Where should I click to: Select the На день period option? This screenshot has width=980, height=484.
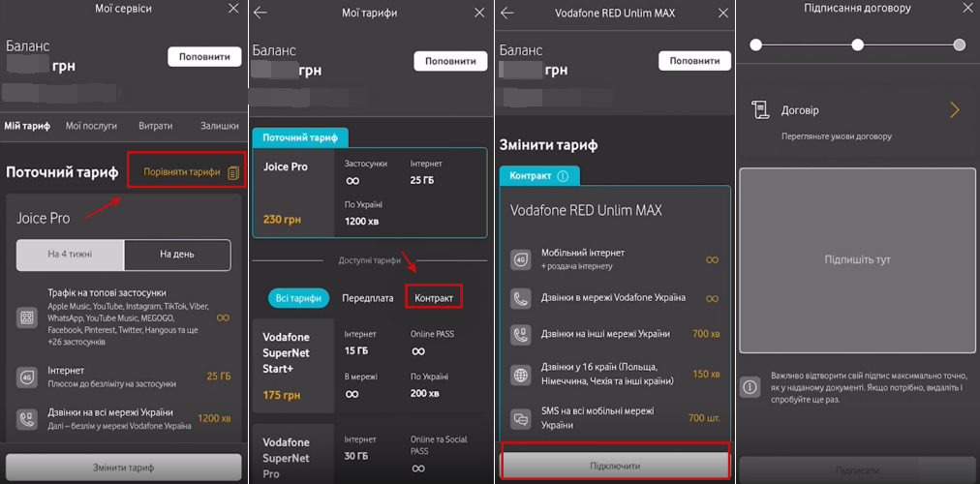(177, 255)
